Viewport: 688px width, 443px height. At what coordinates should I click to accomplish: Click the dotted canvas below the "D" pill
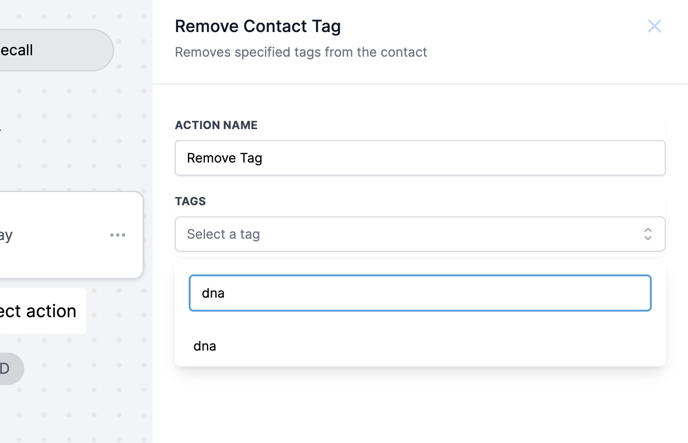click(x=70, y=415)
